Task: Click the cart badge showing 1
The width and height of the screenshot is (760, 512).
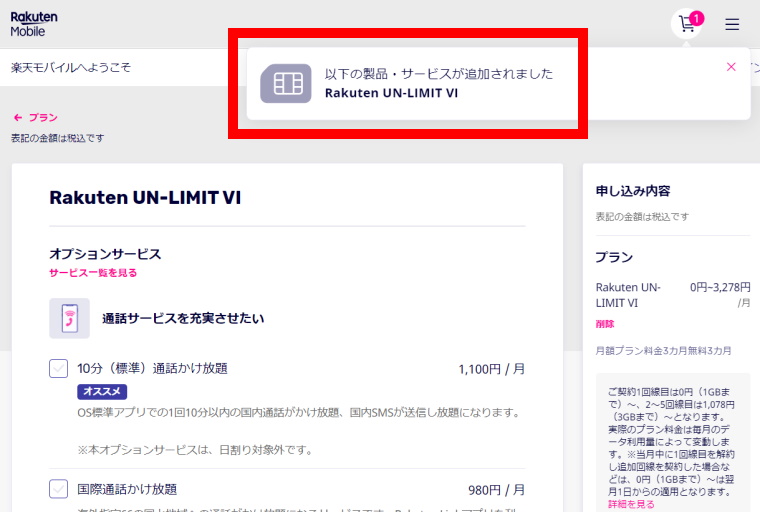Action: coord(697,17)
